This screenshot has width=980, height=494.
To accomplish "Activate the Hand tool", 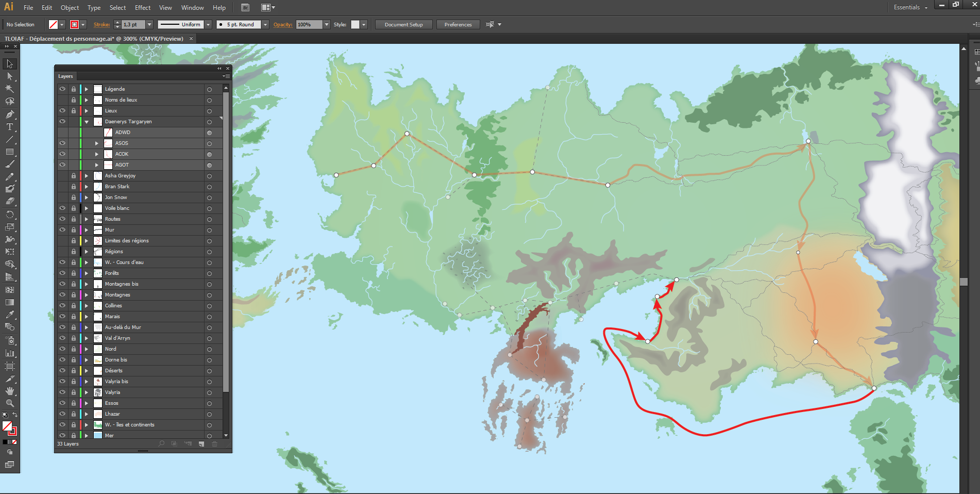I will 10,391.
